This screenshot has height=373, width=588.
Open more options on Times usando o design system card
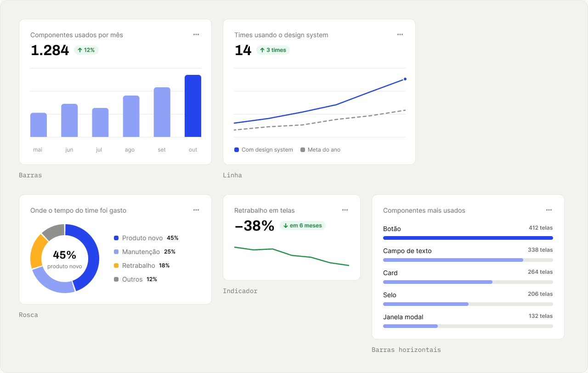pos(400,34)
